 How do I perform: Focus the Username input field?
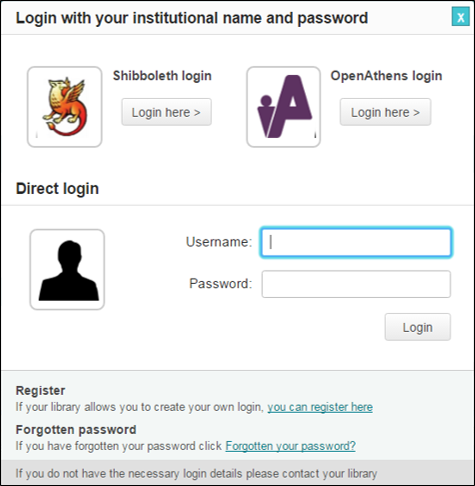coord(356,242)
